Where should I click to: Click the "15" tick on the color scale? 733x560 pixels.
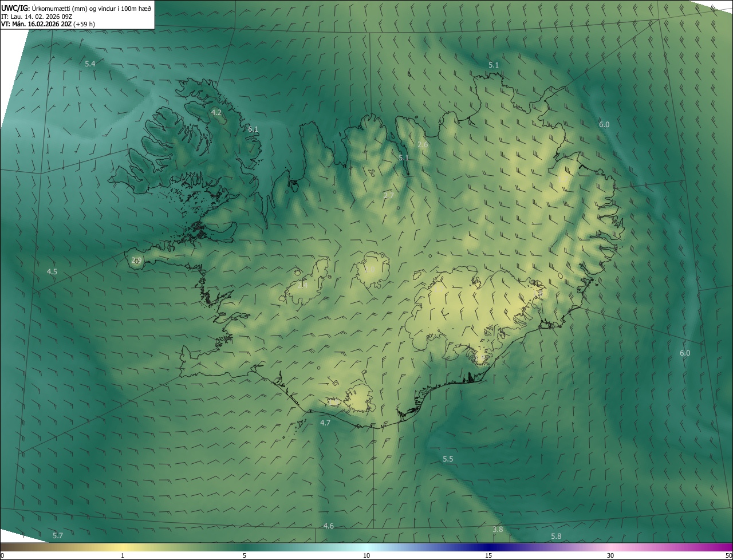[488, 555]
